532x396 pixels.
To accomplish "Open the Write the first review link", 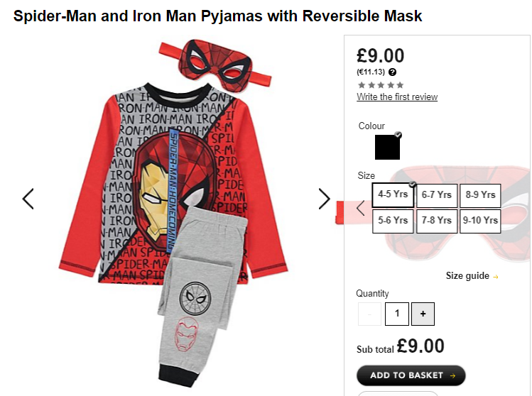I will (397, 97).
